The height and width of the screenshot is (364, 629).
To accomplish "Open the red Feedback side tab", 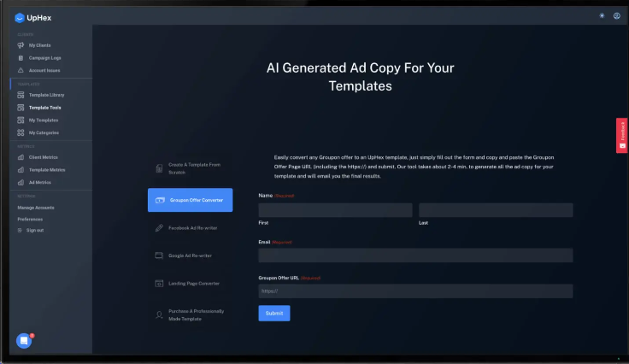I will [x=622, y=136].
